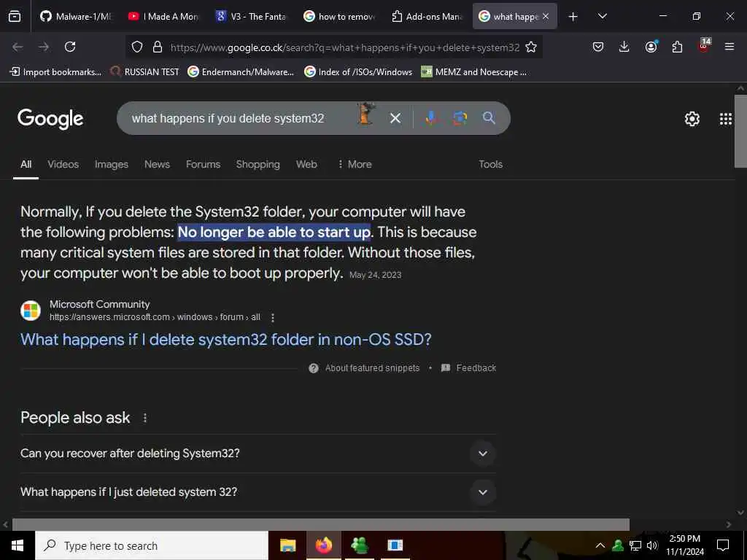747x560 pixels.
Task: Click Windows 'Type here to search' box
Action: [x=152, y=545]
